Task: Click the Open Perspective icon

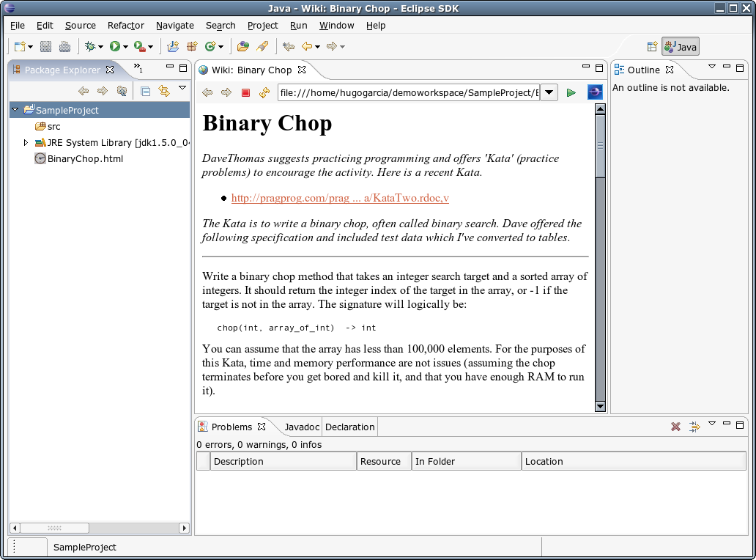Action: (x=651, y=47)
